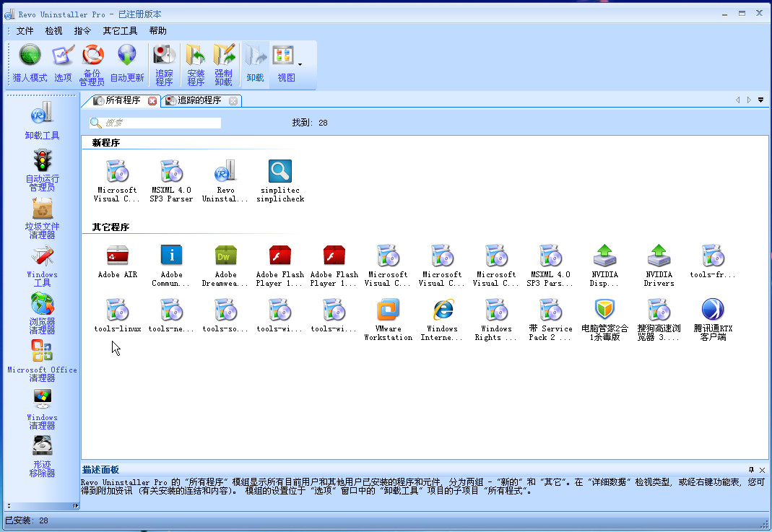Open Autorun Manager (自动运行管理员) in sidebar
This screenshot has width=772, height=532.
42,170
